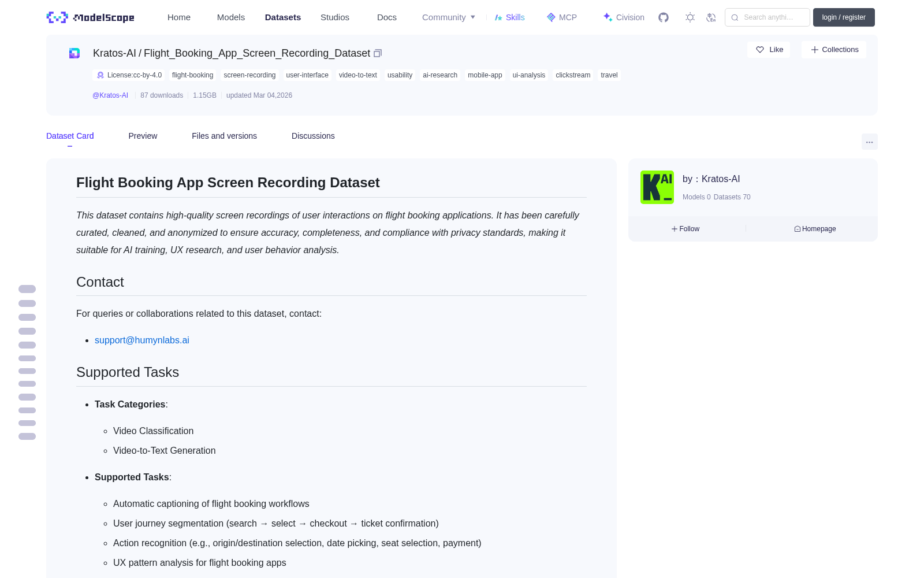Click the video-to-text tag
This screenshot has width=924, height=578.
(x=358, y=75)
